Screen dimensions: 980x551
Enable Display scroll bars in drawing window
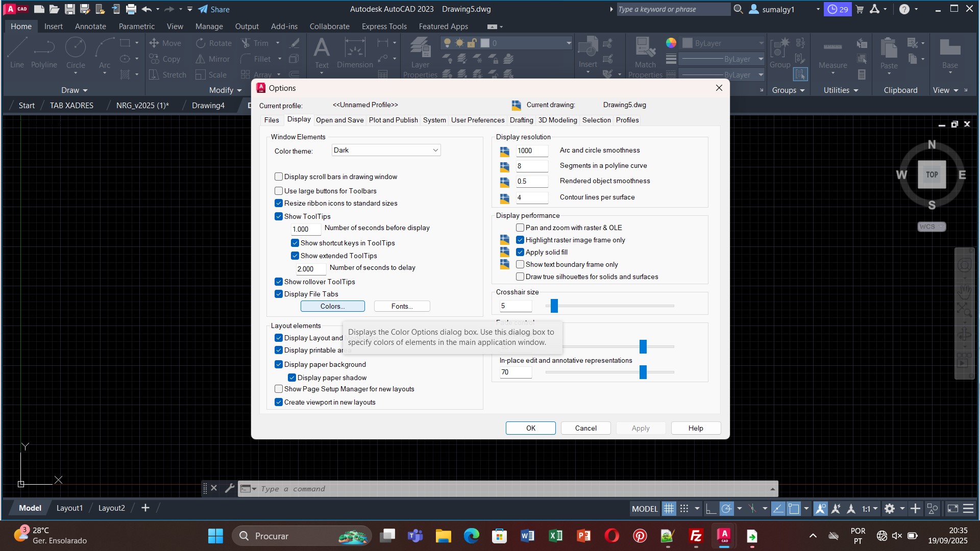(279, 177)
